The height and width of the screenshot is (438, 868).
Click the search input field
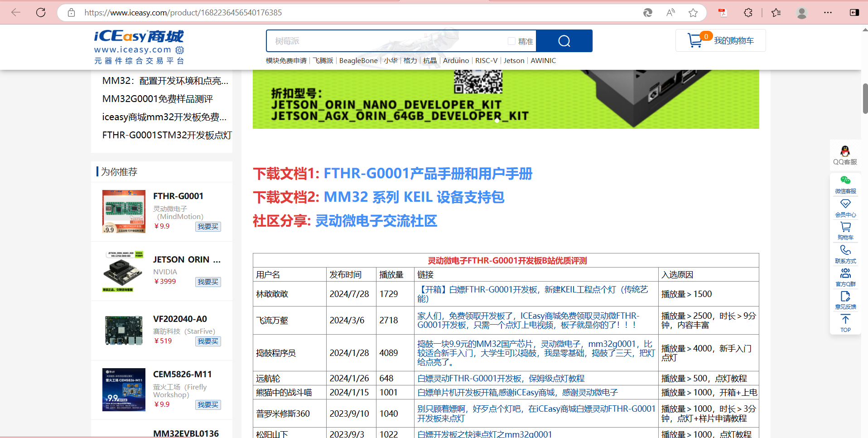(385, 41)
